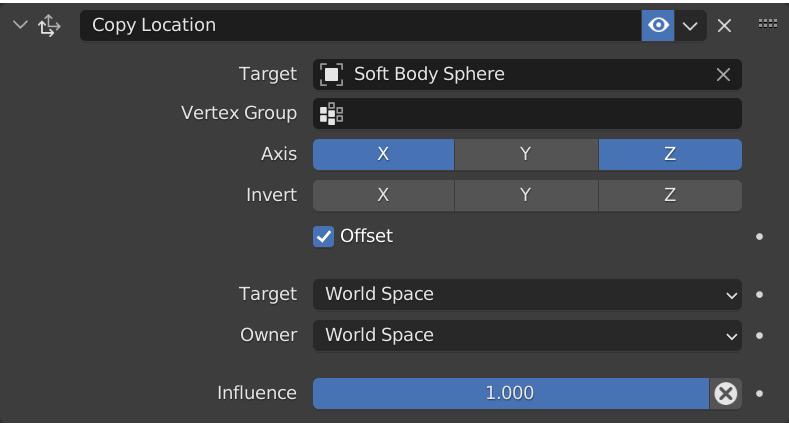Image resolution: width=789 pixels, height=427 pixels.
Task: Click the Influence slider
Action: pyautogui.click(x=511, y=393)
